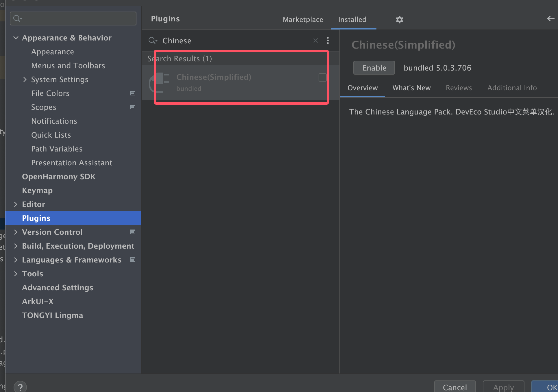This screenshot has height=392, width=558.
Task: Open Advanced Settings page
Action: (58, 288)
